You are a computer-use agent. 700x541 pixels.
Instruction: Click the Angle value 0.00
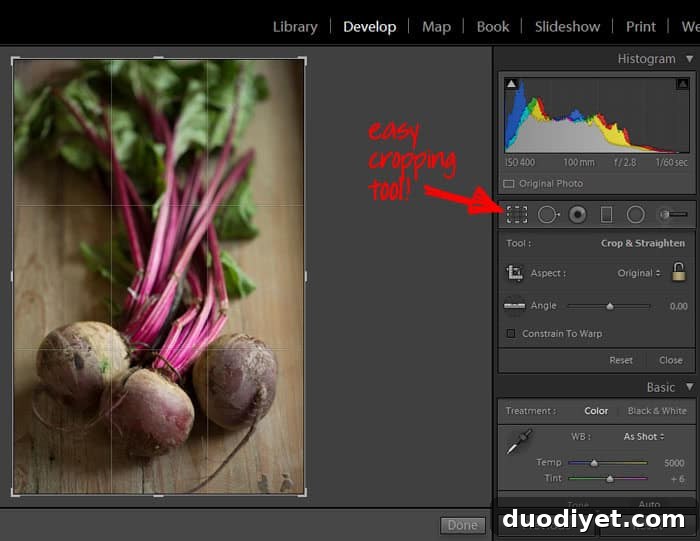pos(678,306)
